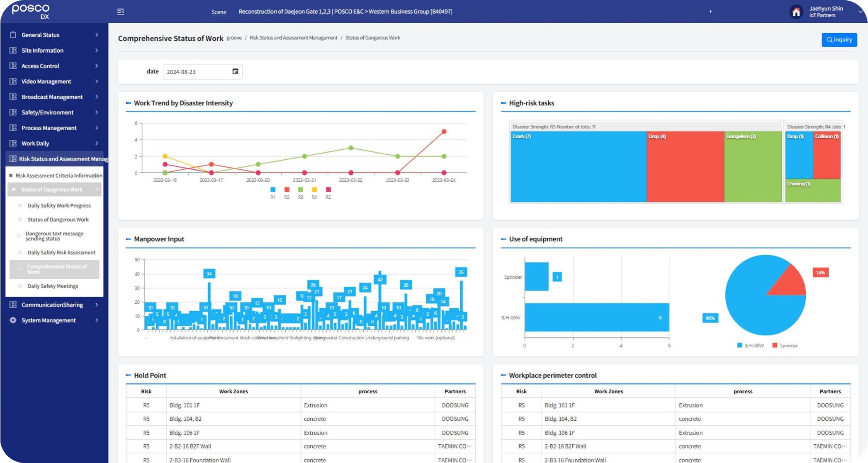Image resolution: width=868 pixels, height=463 pixels.
Task: Click perimeter control row 2-B2-16 B2F Wall
Action: tap(676, 446)
